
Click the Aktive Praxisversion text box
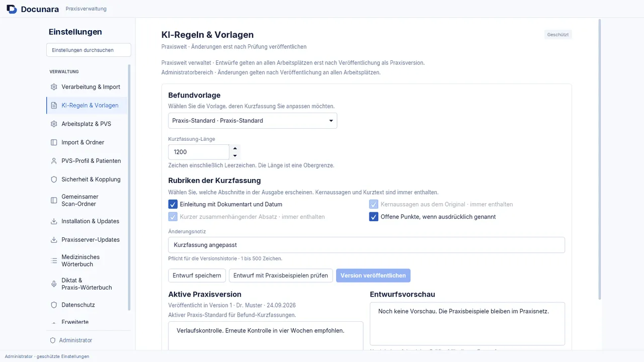tap(266, 336)
